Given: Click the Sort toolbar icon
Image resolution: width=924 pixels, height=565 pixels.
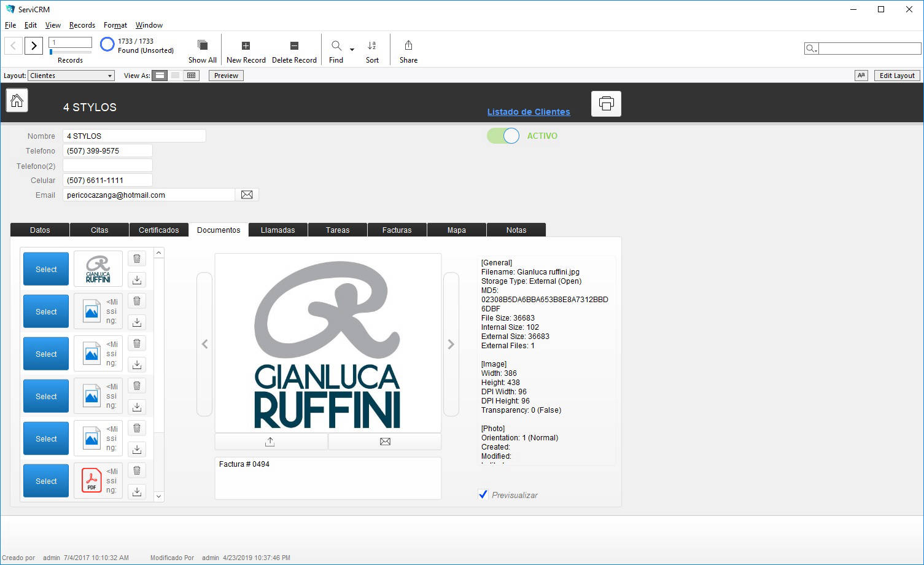Looking at the screenshot, I should click(x=372, y=45).
